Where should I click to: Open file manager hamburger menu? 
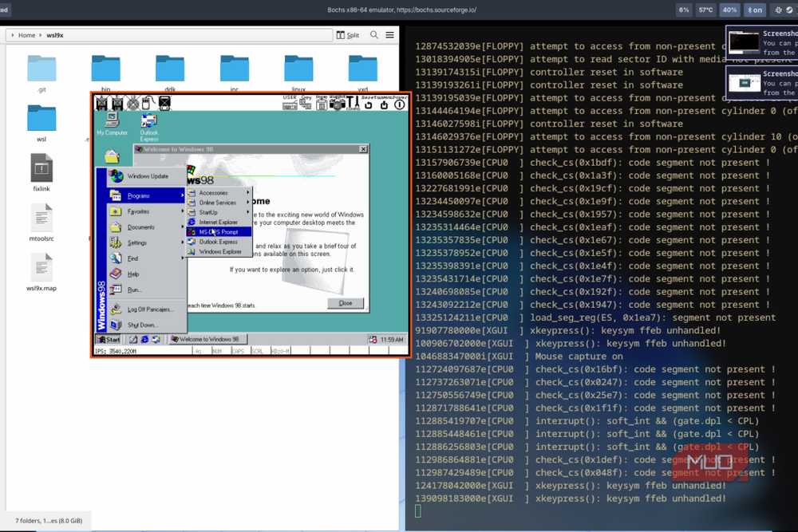tap(390, 34)
